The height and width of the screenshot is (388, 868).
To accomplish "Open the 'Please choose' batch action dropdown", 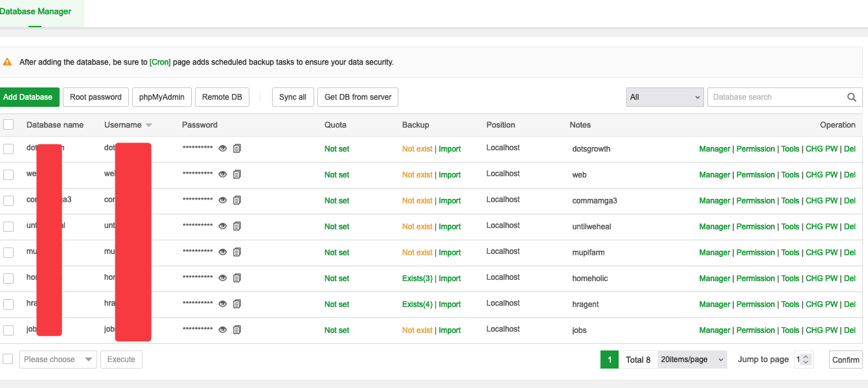I will 58,359.
